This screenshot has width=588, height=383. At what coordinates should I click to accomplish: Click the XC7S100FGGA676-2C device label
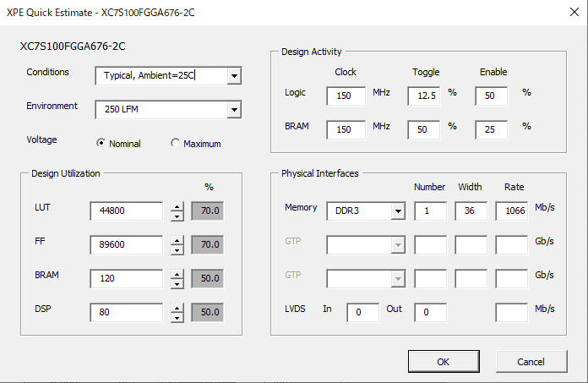(x=73, y=47)
